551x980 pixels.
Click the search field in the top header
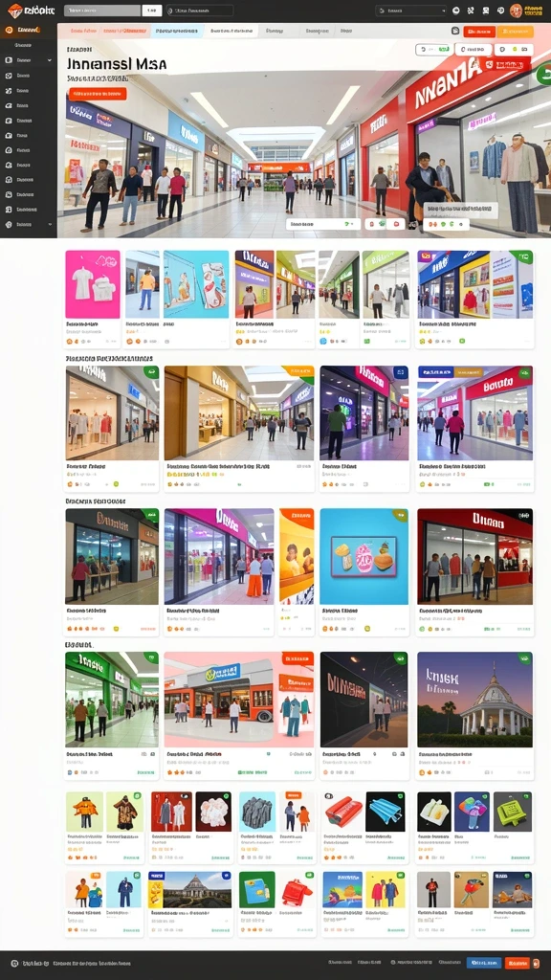click(x=102, y=11)
